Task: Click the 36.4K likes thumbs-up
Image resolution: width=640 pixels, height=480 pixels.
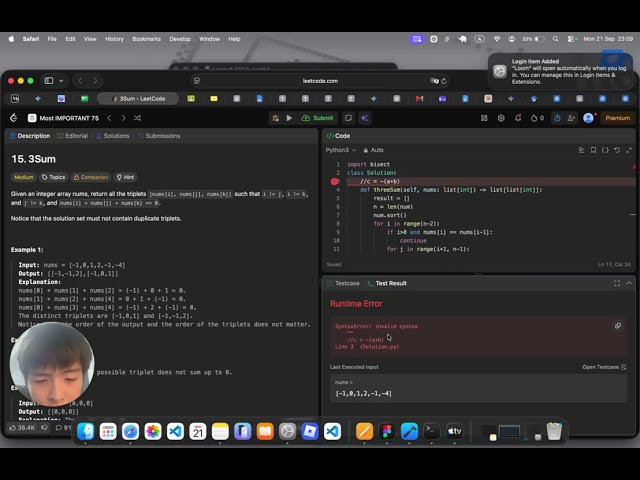Action: 22,428
